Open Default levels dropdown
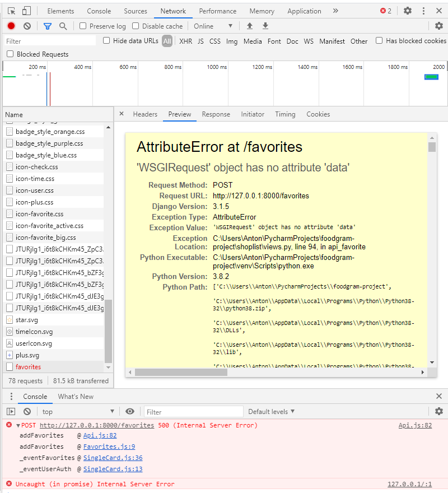Viewport: 448px width, 493px height. click(271, 412)
